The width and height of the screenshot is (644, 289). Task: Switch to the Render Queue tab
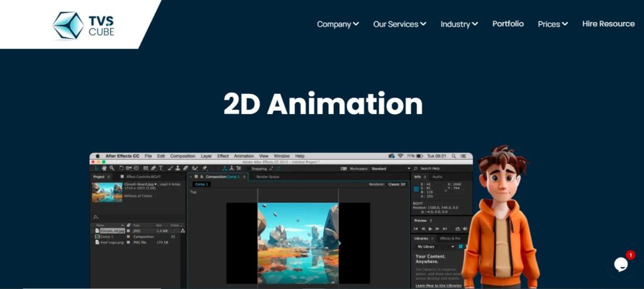267,177
